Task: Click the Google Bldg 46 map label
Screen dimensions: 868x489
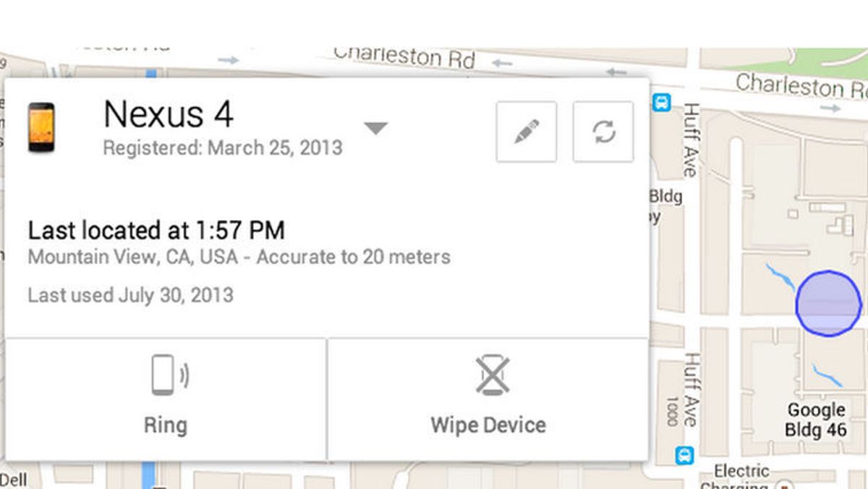Action: [816, 420]
